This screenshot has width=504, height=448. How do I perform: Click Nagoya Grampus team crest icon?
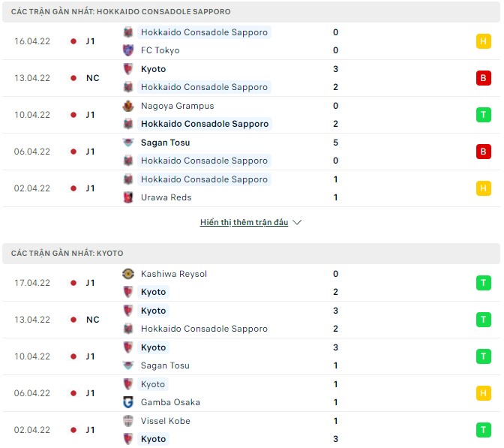(x=128, y=106)
